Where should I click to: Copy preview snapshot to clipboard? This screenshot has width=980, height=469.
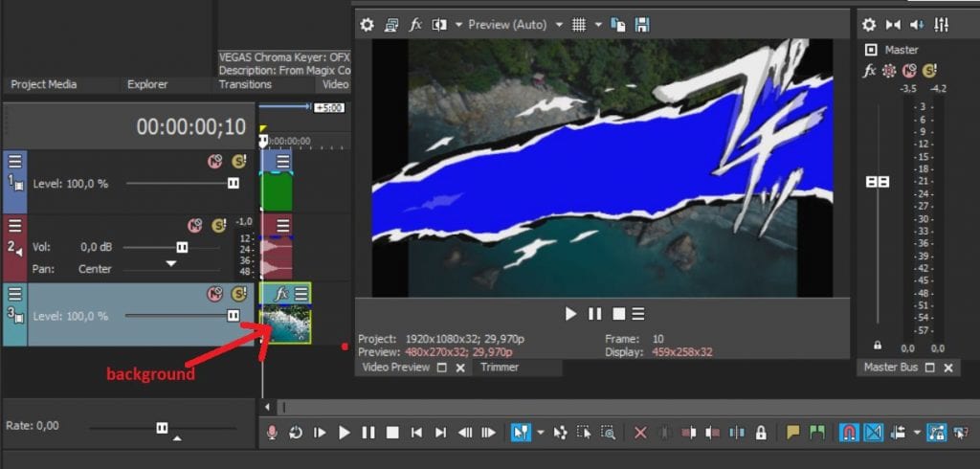pyautogui.click(x=618, y=25)
